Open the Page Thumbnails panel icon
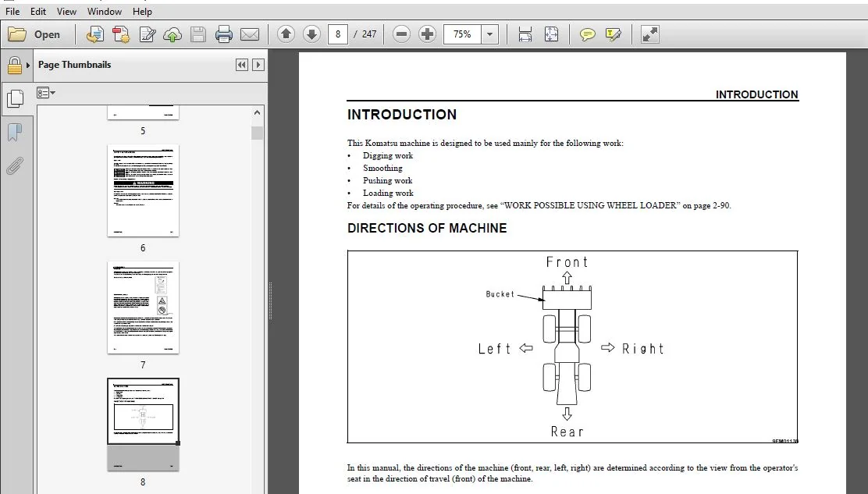The height and width of the screenshot is (494, 868). point(15,98)
